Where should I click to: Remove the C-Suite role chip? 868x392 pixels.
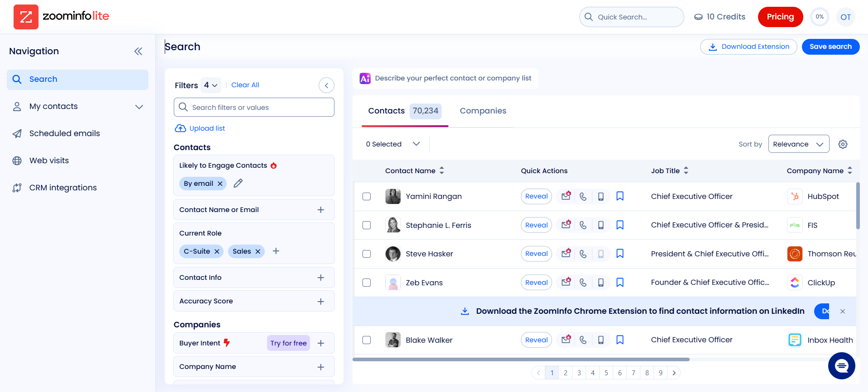[x=217, y=251]
